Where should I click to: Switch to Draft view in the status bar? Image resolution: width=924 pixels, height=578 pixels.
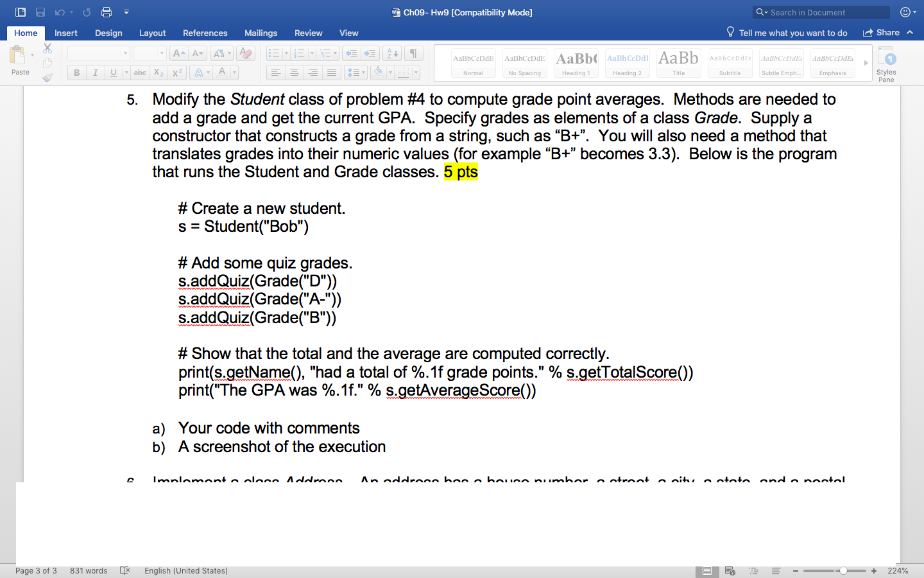776,570
